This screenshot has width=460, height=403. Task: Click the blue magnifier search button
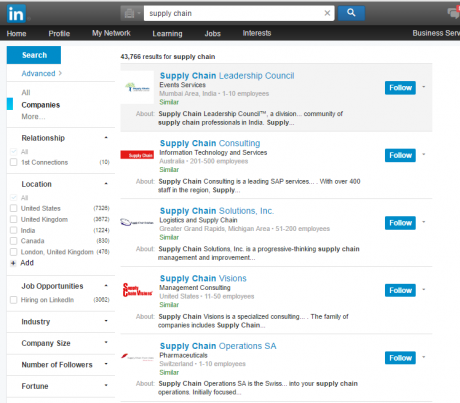[x=351, y=13]
